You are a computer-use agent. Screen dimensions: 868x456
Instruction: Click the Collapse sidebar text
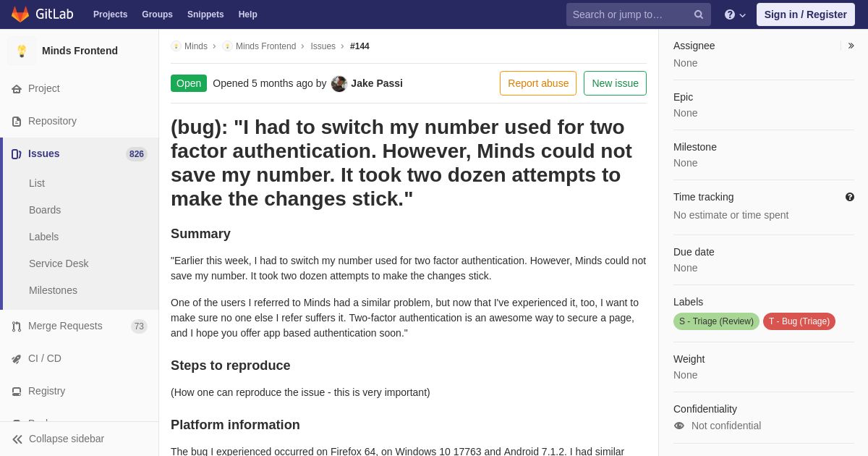click(67, 439)
